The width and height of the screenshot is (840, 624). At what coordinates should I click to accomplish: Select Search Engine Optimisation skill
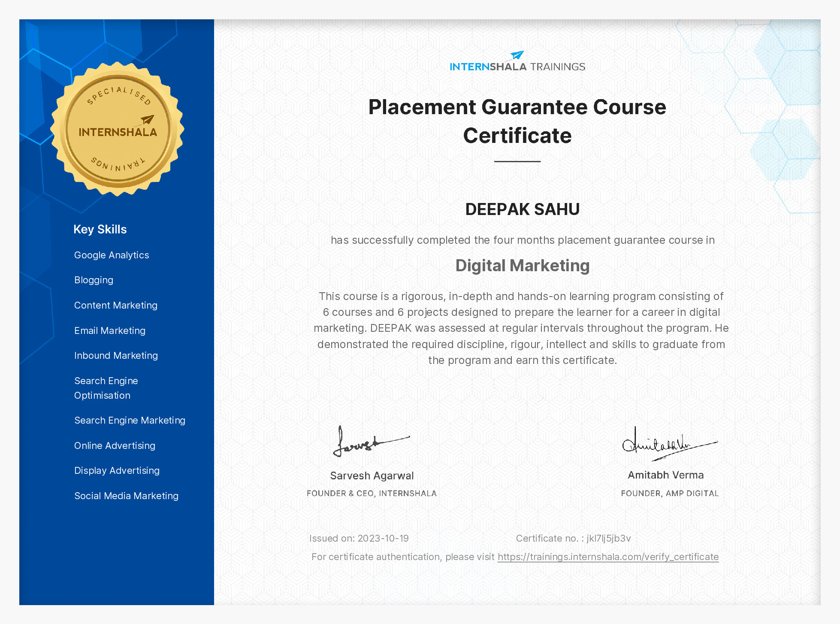click(106, 388)
